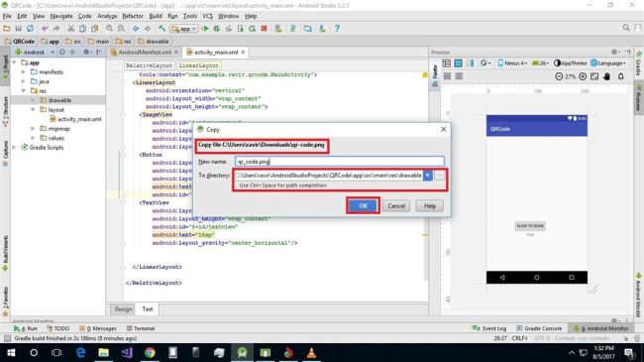Image resolution: width=644 pixels, height=362 pixels.
Task: Open the Refactor menu
Action: [133, 16]
